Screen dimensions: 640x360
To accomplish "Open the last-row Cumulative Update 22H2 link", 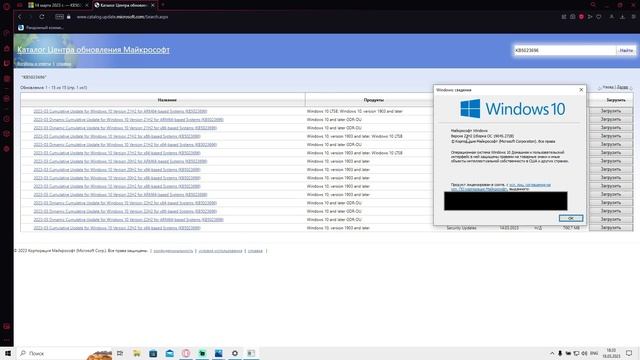I will (117, 228).
